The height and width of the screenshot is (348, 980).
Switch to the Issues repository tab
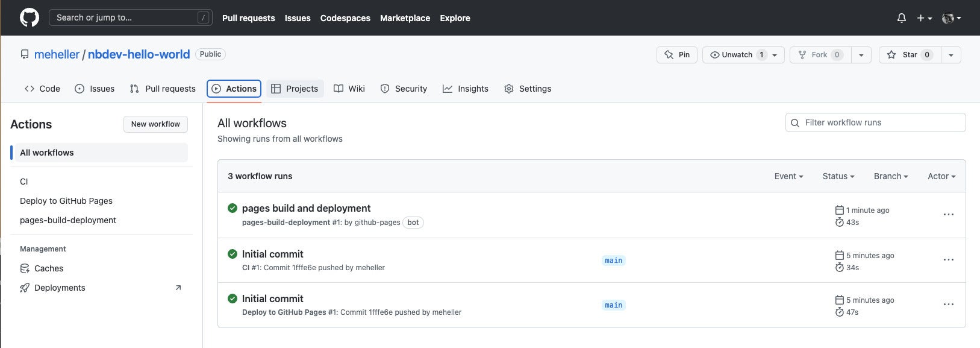click(x=95, y=89)
